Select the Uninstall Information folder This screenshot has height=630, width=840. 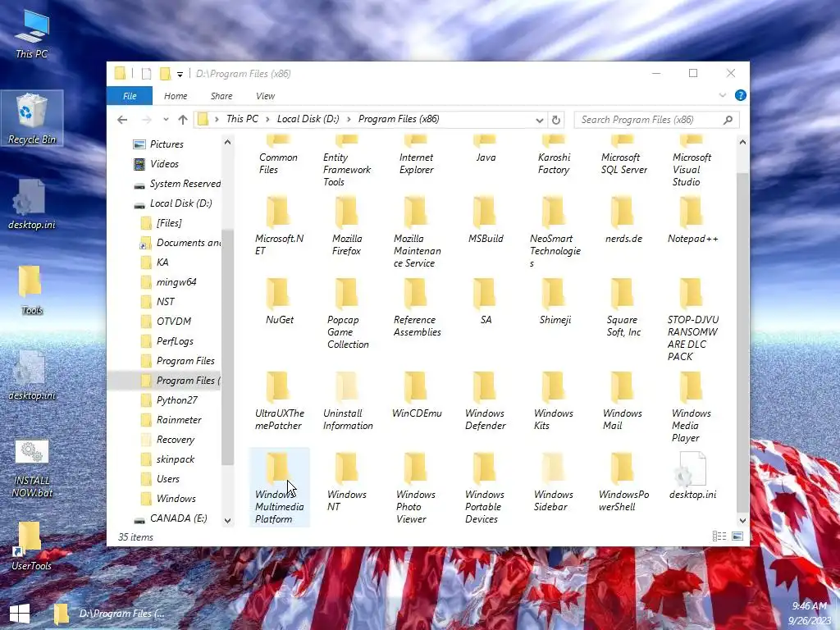point(347,400)
